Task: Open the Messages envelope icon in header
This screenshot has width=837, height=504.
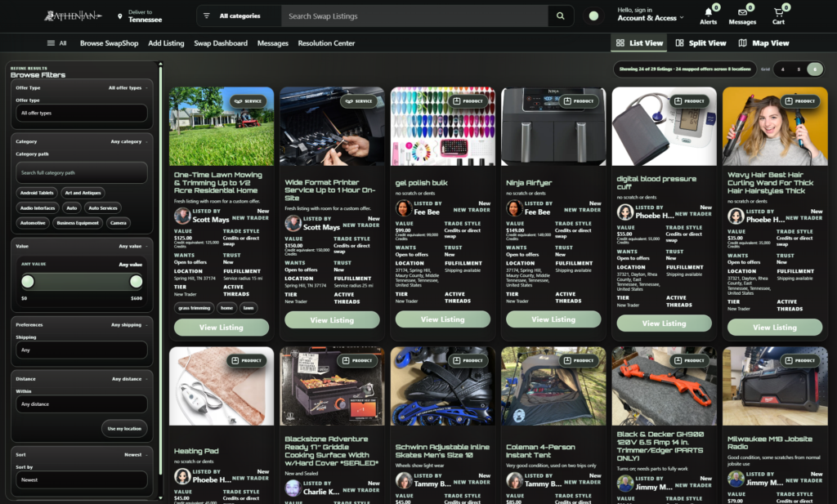Action: (742, 12)
